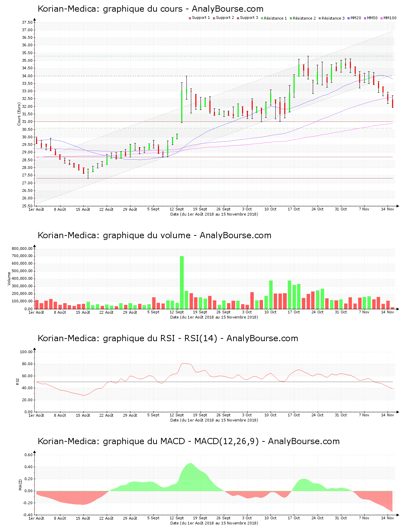This screenshot has width=412, height=532.
Task: Click the 20.00 RSI axis value
Action: coord(27,400)
